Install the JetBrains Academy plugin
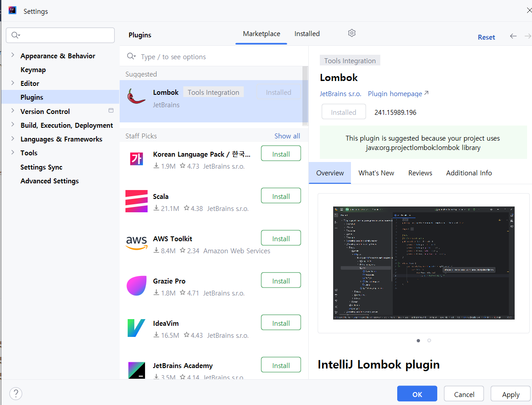Viewport: 532px width, 405px height. (281, 365)
